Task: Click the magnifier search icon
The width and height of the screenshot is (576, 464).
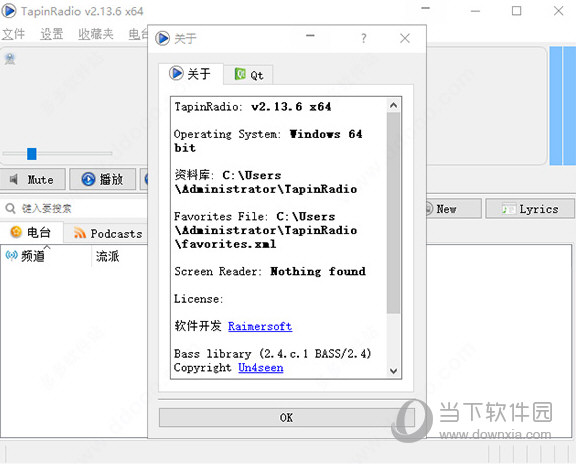Action: pos(10,209)
